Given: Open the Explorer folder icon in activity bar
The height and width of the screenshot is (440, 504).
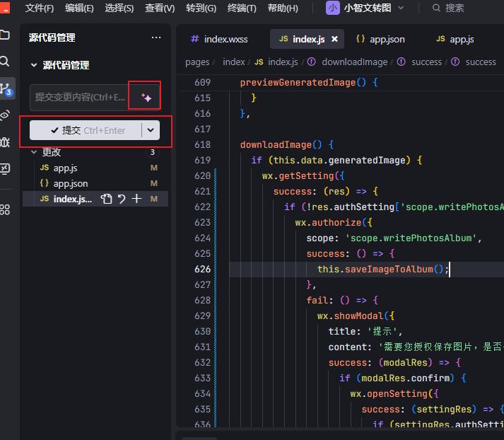Looking at the screenshot, I should click(x=6, y=35).
